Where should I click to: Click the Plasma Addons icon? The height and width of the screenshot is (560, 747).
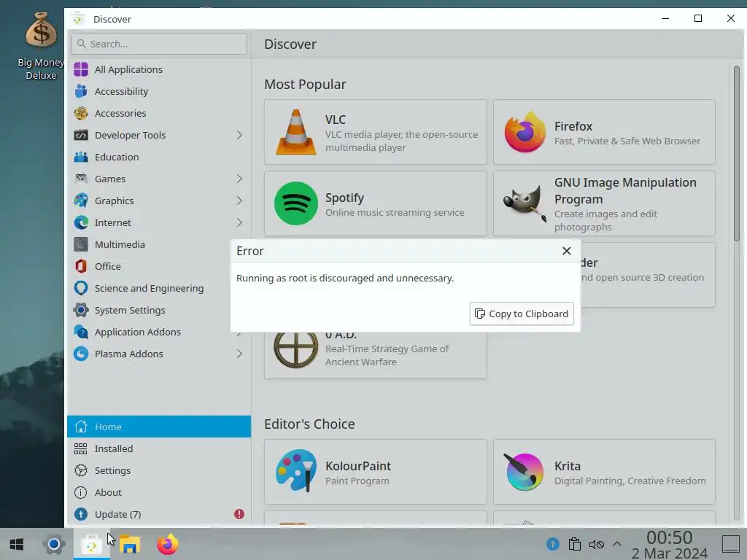tap(81, 354)
